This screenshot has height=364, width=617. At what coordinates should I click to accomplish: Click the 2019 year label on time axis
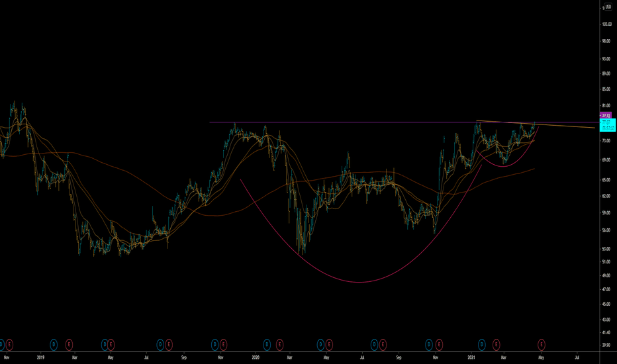pos(40,357)
